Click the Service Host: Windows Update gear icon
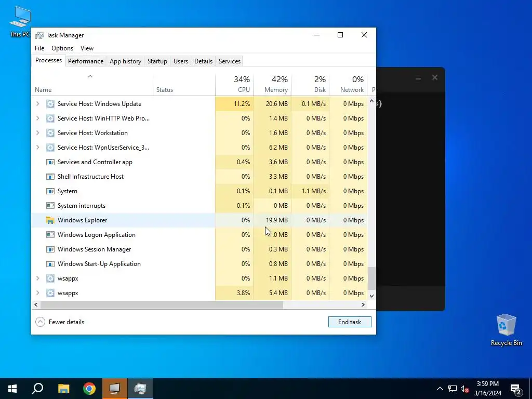Screen dimensions: 532x399 [50, 104]
